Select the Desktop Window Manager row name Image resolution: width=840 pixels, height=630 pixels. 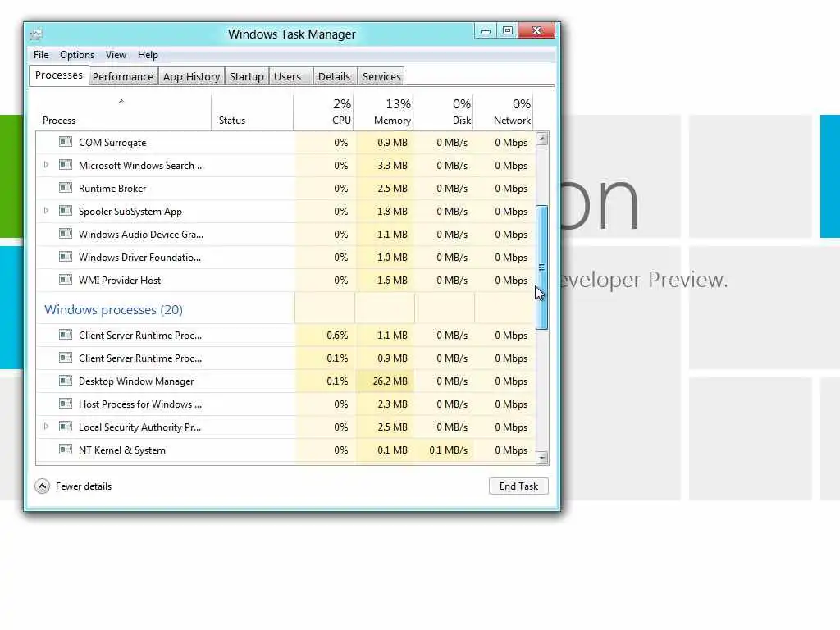(x=136, y=381)
